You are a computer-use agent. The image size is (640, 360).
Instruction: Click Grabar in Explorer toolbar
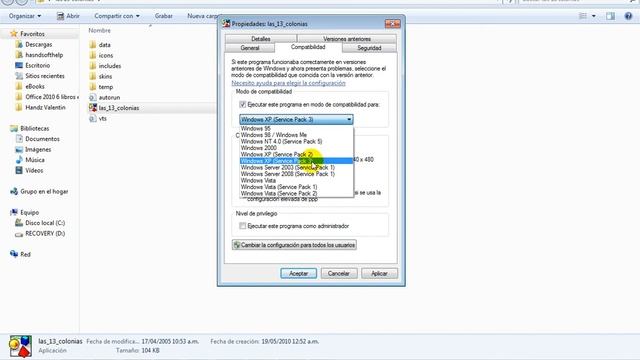[x=164, y=16]
